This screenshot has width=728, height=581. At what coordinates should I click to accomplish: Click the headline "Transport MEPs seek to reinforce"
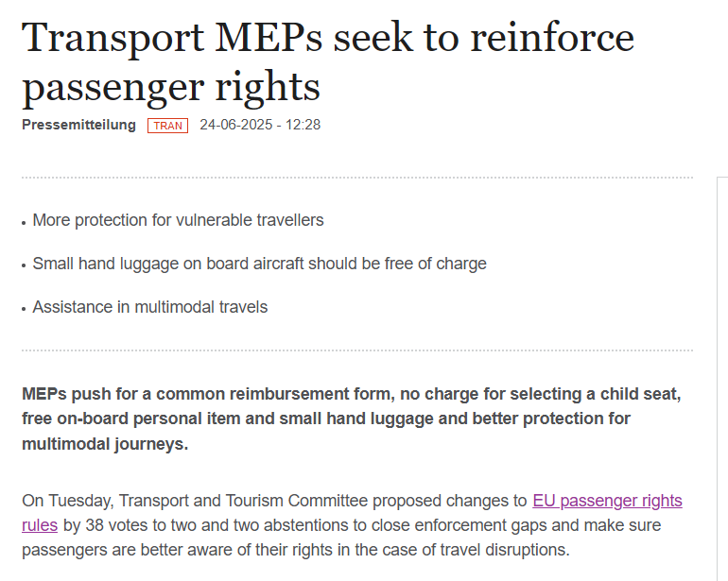(x=327, y=38)
